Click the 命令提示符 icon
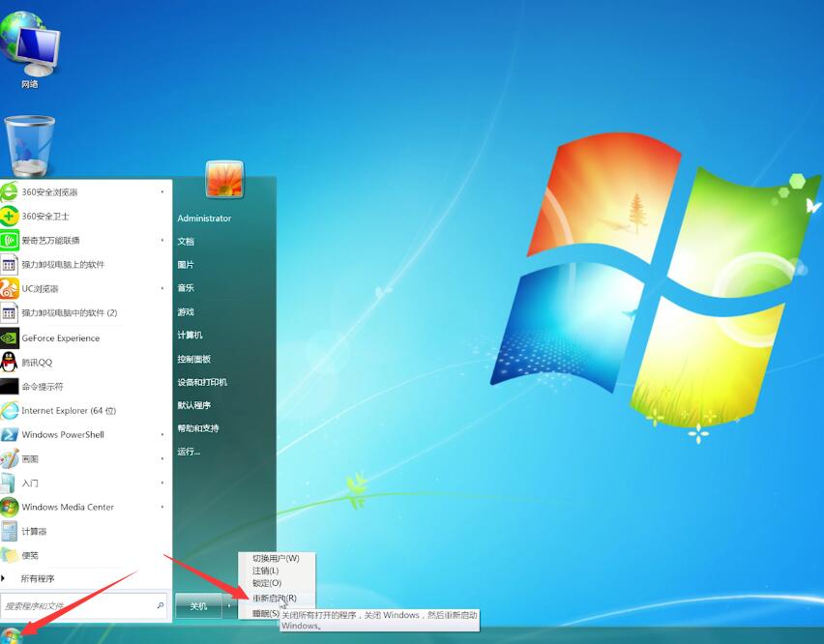 click(x=9, y=387)
